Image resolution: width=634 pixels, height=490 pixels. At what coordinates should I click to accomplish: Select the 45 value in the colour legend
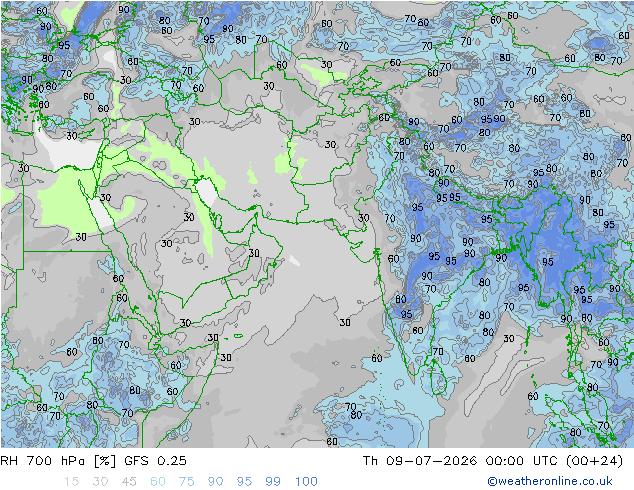coord(129,482)
